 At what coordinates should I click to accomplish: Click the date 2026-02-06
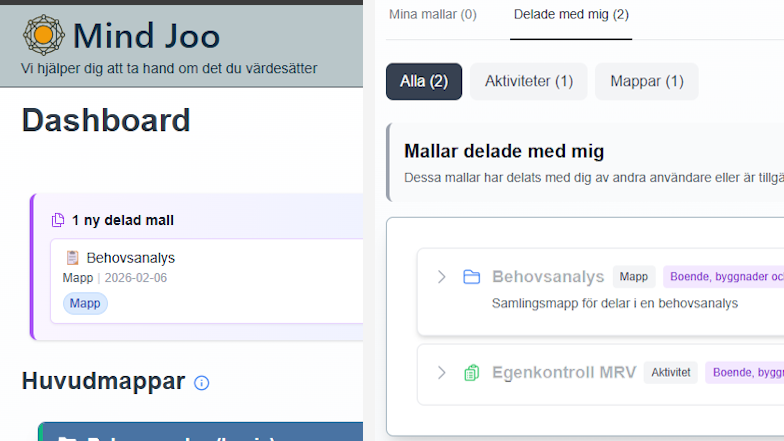point(136,278)
